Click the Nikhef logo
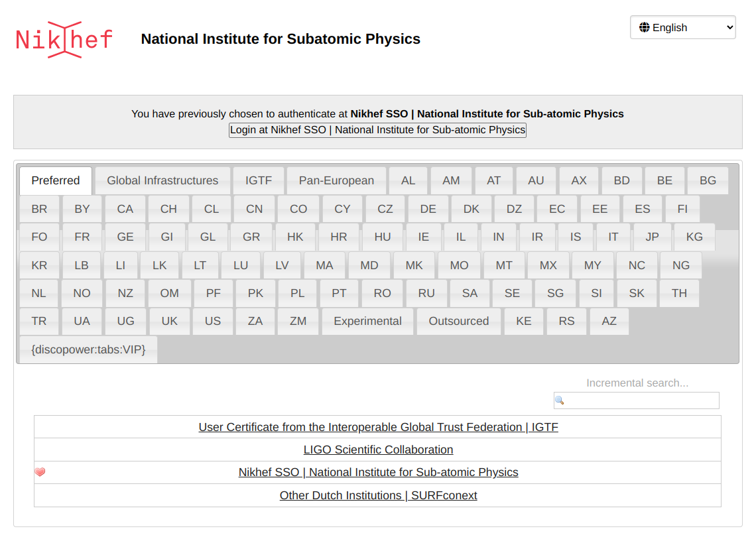Viewport: 756px width, 551px height. tap(64, 40)
